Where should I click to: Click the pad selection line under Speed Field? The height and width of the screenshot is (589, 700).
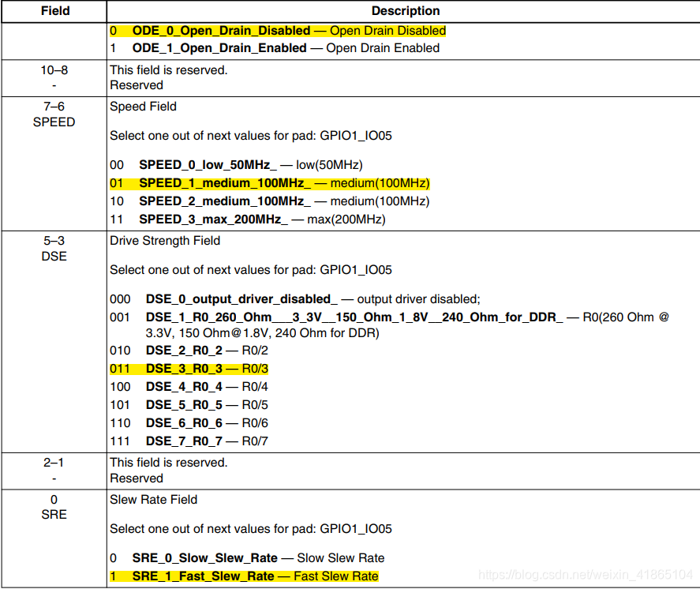click(251, 135)
